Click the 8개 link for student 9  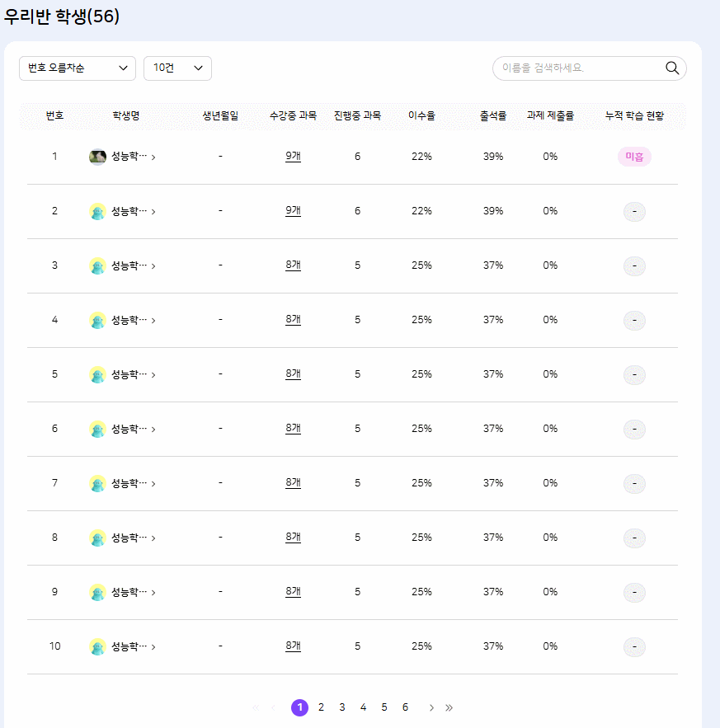coord(293,592)
